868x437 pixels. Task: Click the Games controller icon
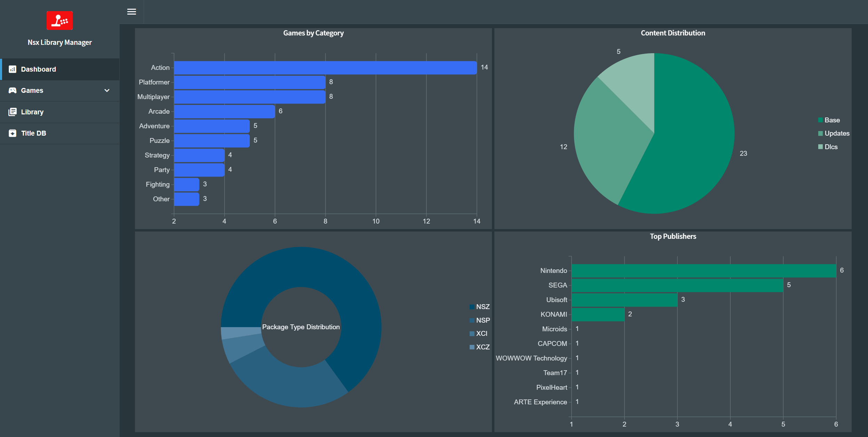[13, 90]
